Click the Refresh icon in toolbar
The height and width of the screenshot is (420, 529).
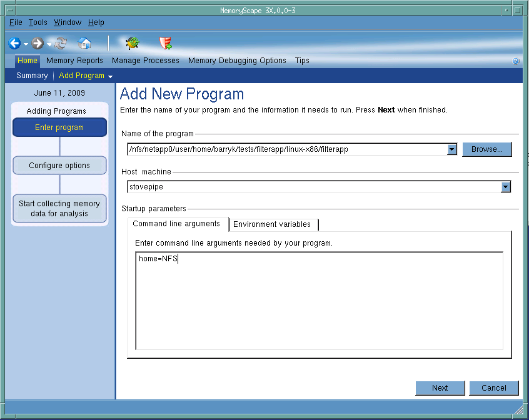(61, 44)
